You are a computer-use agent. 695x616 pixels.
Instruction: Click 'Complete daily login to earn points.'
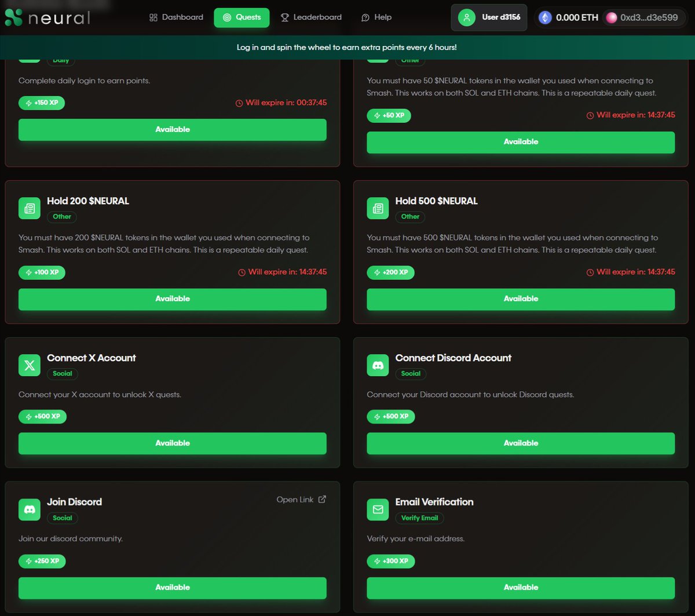(85, 81)
